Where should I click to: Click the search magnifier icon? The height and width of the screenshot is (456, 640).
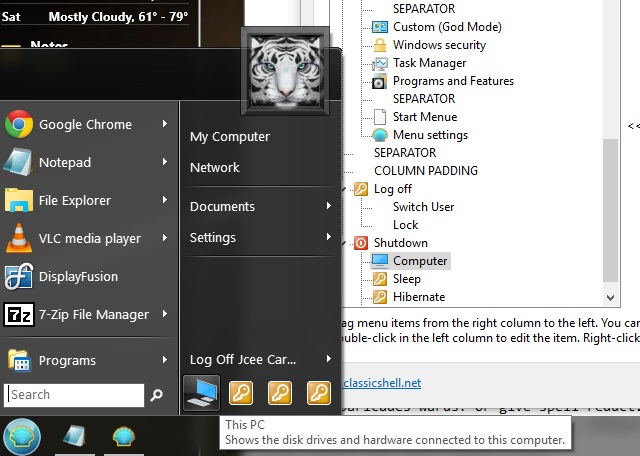pyautogui.click(x=157, y=395)
